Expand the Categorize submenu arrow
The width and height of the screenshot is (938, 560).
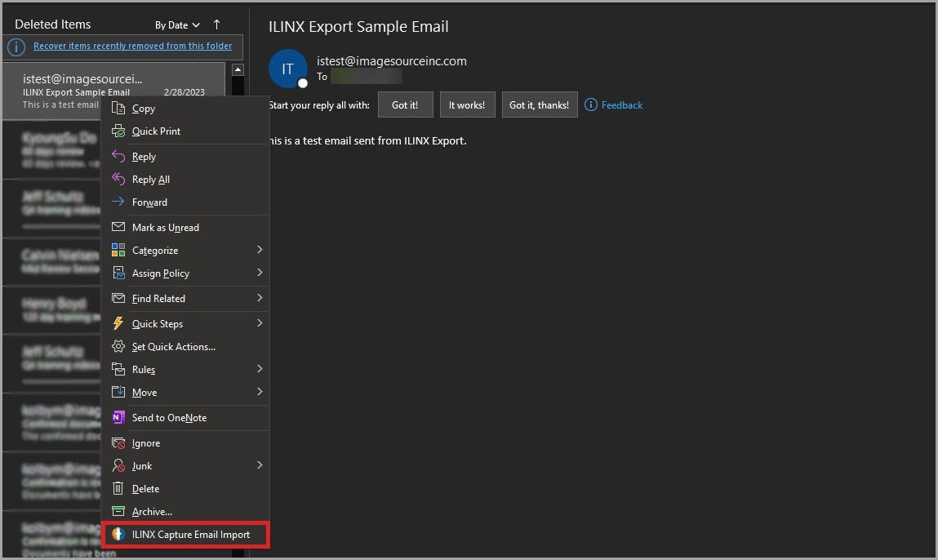(x=260, y=250)
